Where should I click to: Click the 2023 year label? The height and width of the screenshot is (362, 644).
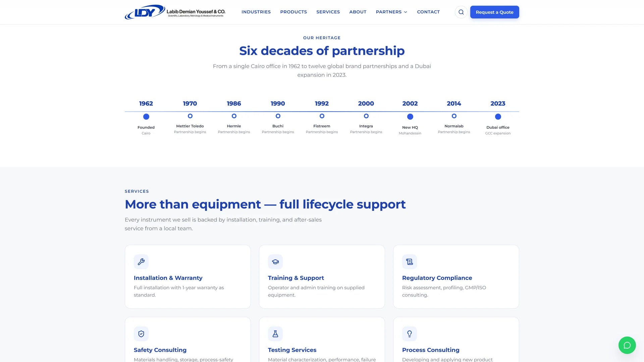pyautogui.click(x=498, y=104)
